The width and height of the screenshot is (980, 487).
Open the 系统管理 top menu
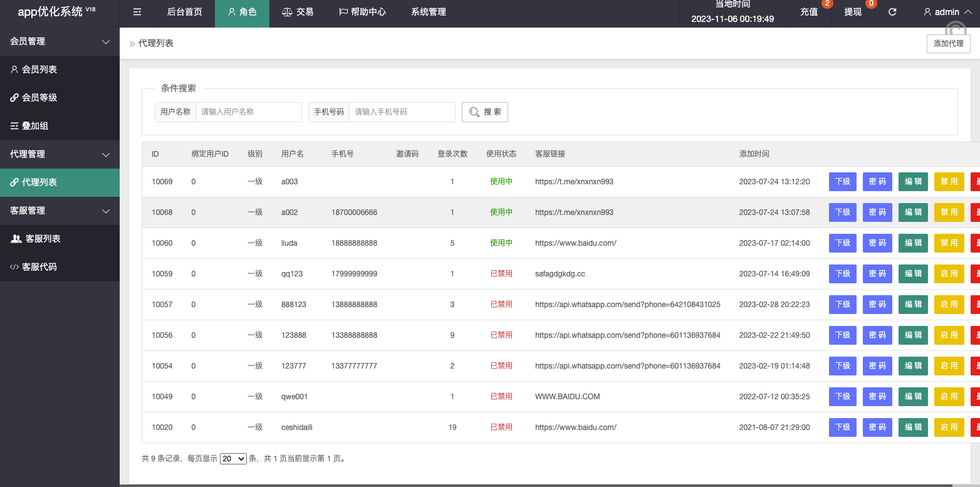(429, 12)
